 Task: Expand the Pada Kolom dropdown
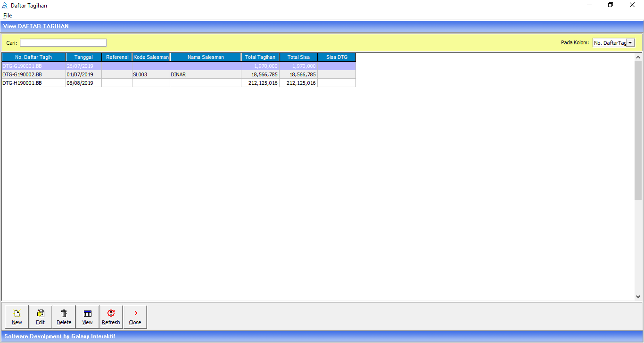coord(630,43)
